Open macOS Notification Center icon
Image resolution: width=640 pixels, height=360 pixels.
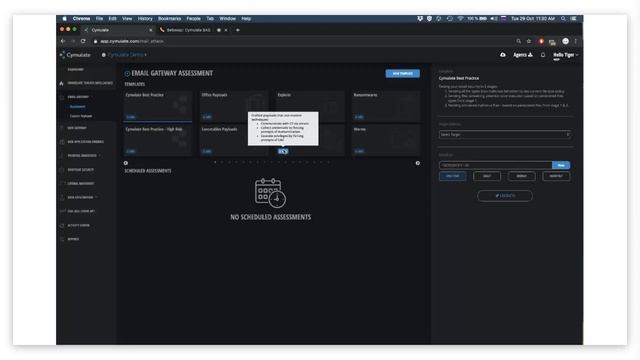point(574,19)
